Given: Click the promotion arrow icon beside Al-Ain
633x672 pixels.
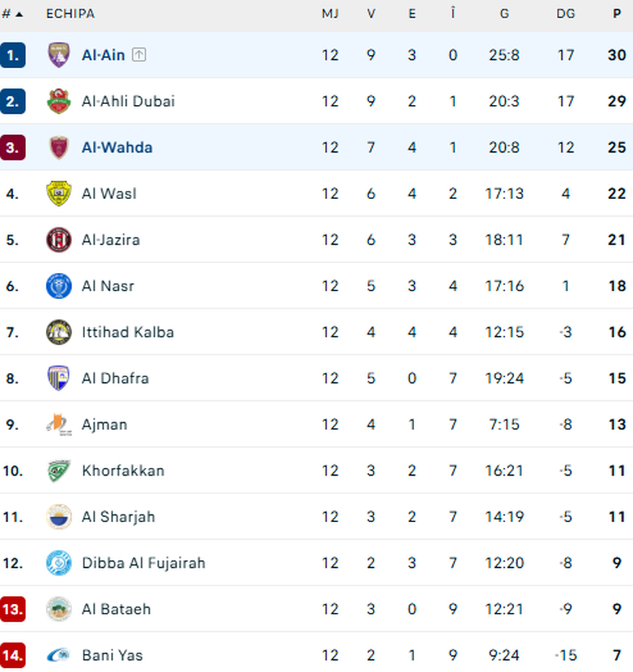Looking at the screenshot, I should click(x=139, y=55).
